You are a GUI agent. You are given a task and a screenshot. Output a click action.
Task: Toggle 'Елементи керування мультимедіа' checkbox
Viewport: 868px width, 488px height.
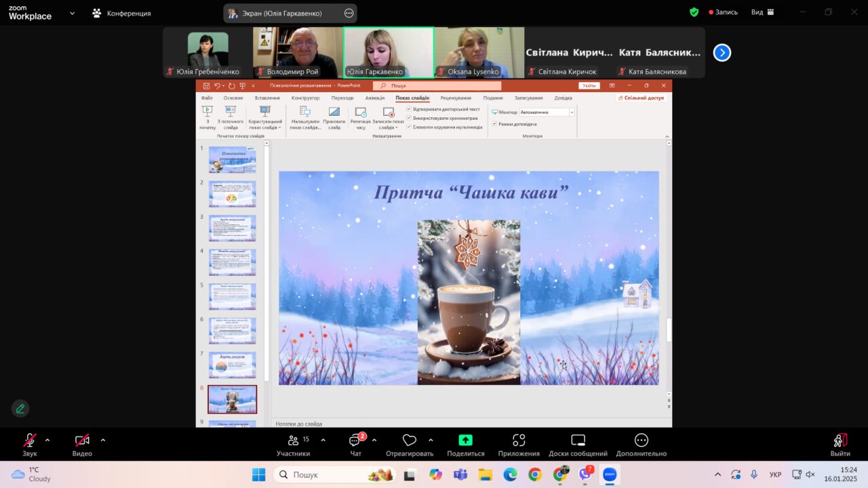pos(409,126)
